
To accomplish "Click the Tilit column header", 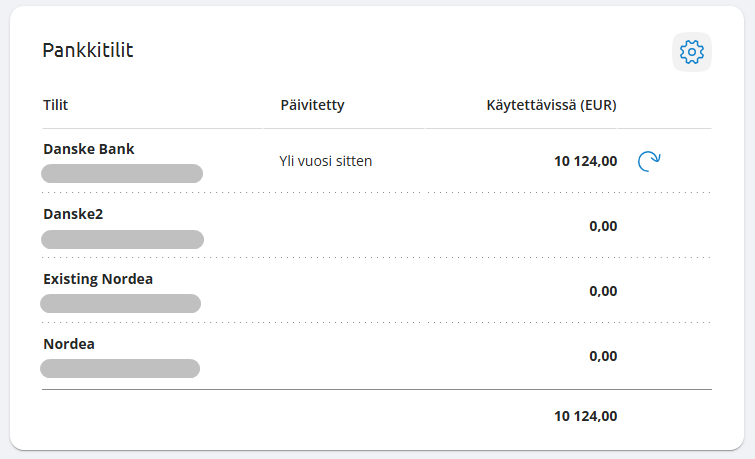I will click(55, 105).
